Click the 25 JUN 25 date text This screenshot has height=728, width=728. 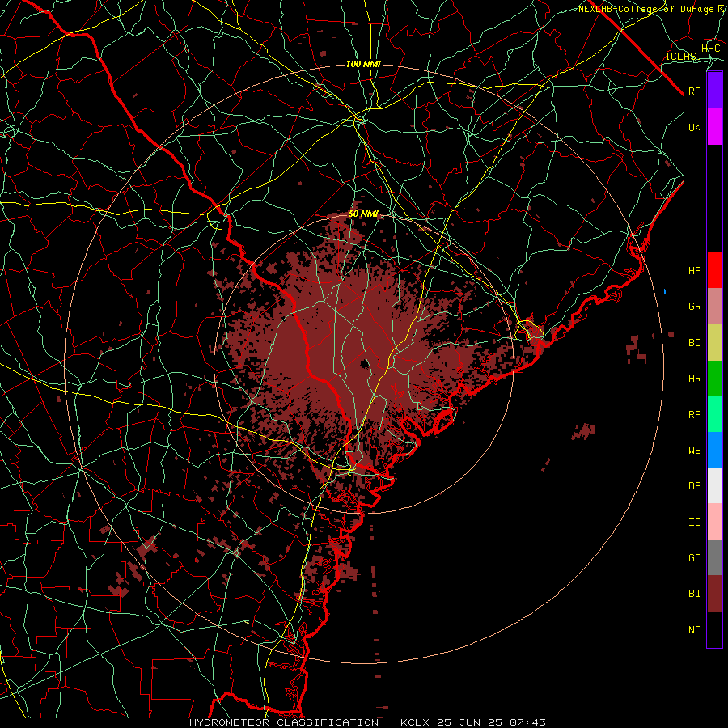(x=470, y=722)
